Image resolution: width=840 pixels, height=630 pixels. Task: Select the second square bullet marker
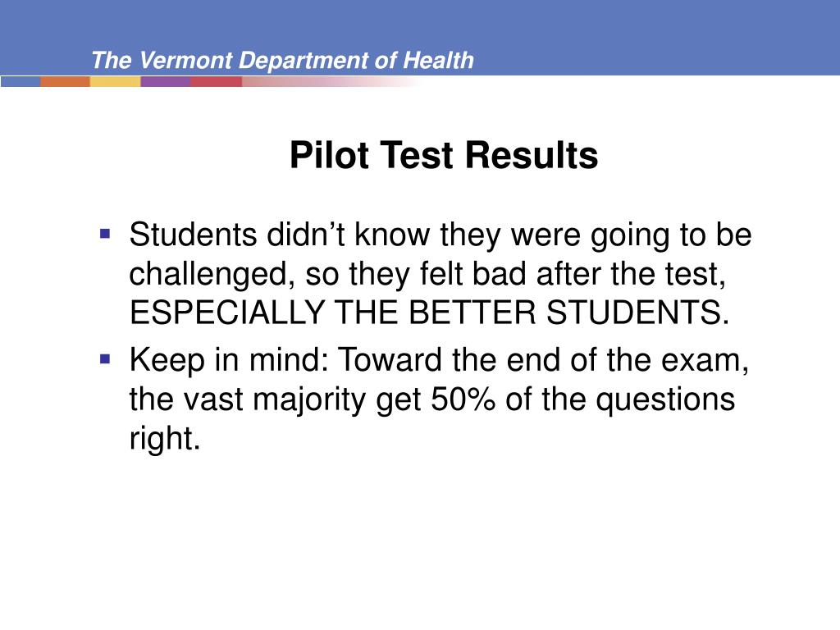pyautogui.click(x=105, y=358)
